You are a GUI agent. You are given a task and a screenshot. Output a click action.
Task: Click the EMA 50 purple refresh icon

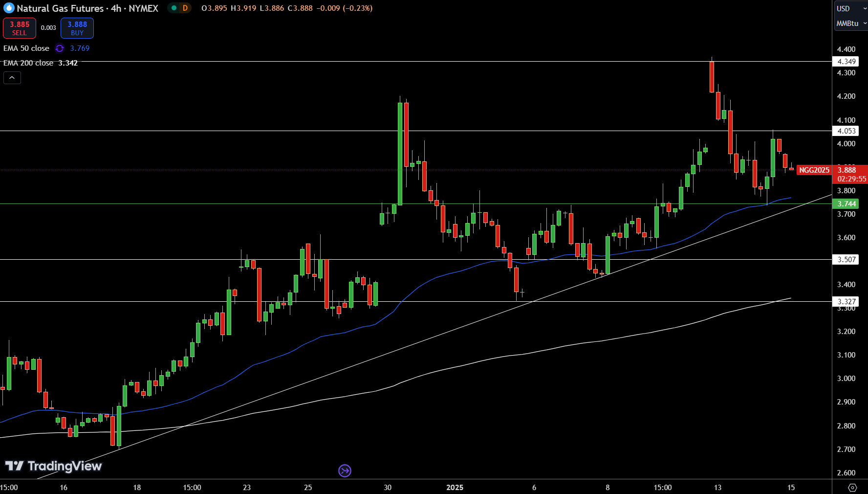pyautogui.click(x=60, y=48)
